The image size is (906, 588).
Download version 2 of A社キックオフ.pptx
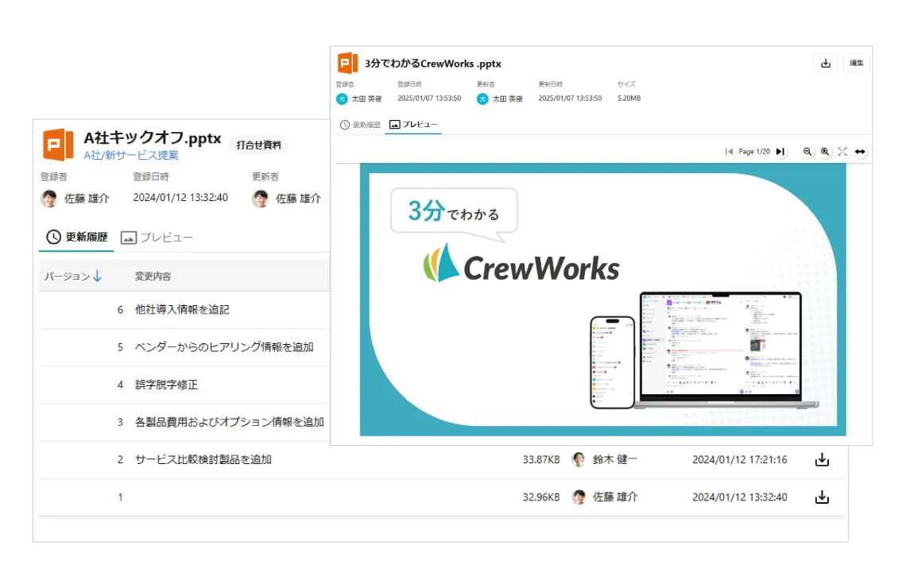click(x=823, y=459)
